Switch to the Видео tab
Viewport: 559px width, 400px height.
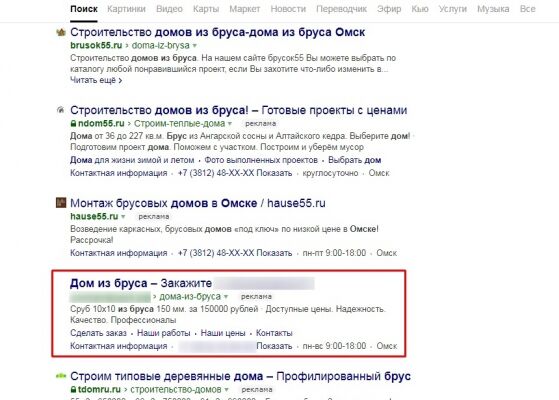tap(169, 9)
